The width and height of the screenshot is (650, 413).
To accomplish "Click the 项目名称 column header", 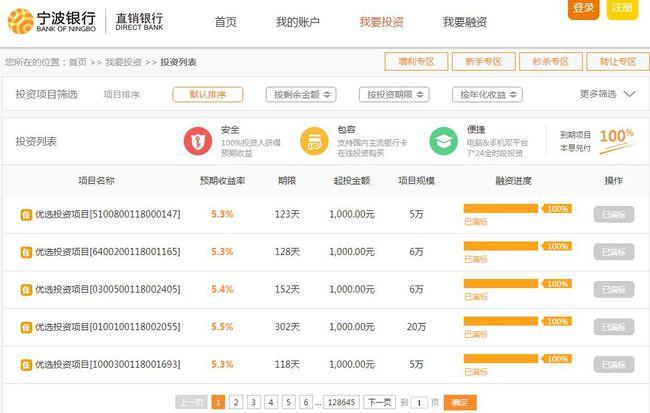I will pos(96,180).
